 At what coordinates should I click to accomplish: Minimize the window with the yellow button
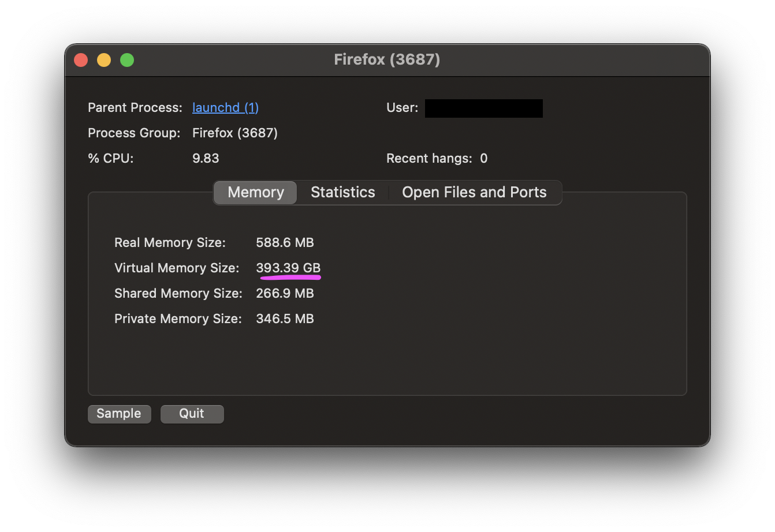pyautogui.click(x=104, y=60)
